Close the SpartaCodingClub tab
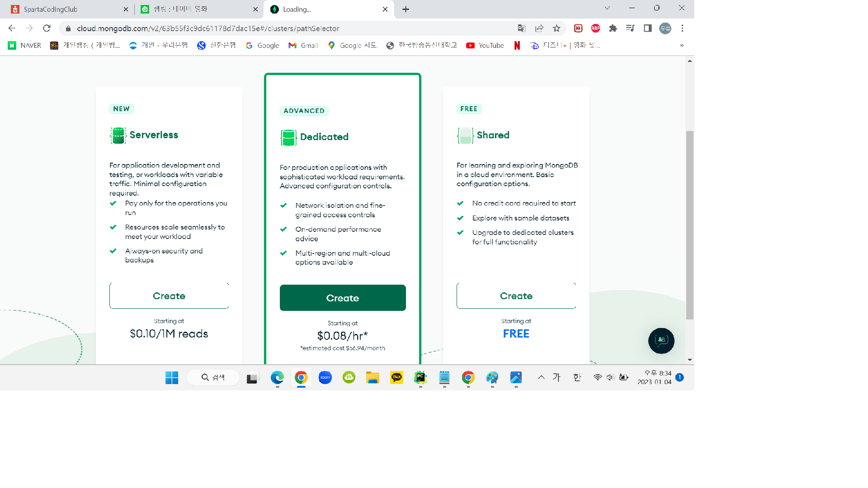 tap(126, 9)
